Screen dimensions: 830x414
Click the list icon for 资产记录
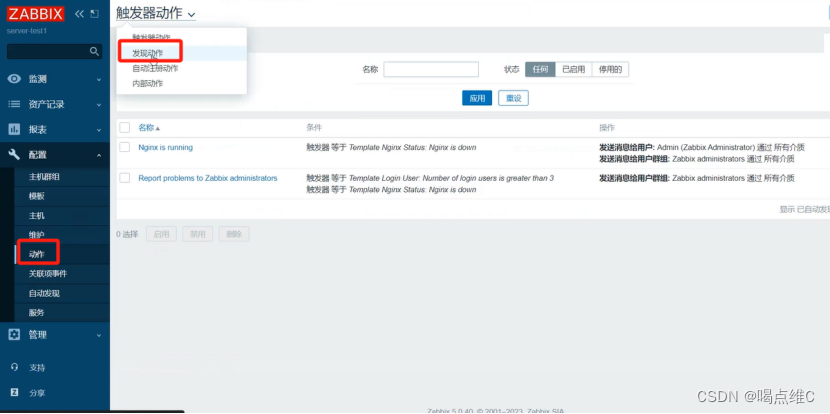coord(14,104)
